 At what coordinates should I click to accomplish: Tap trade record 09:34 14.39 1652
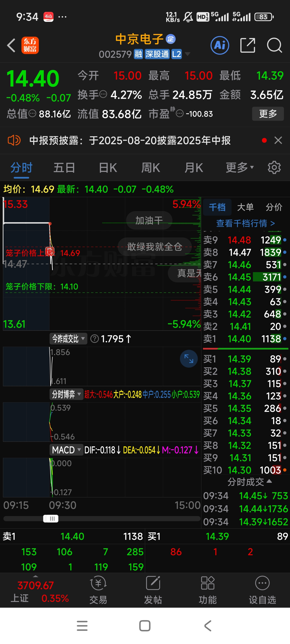click(246, 522)
